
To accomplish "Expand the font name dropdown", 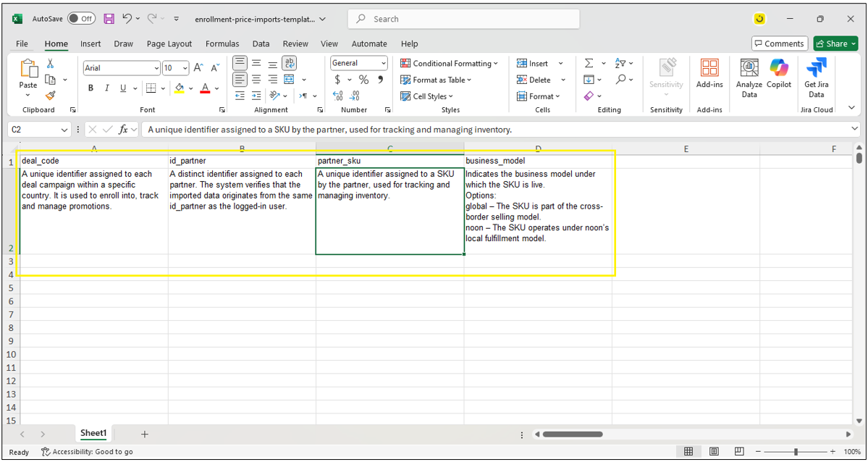I will pyautogui.click(x=156, y=68).
